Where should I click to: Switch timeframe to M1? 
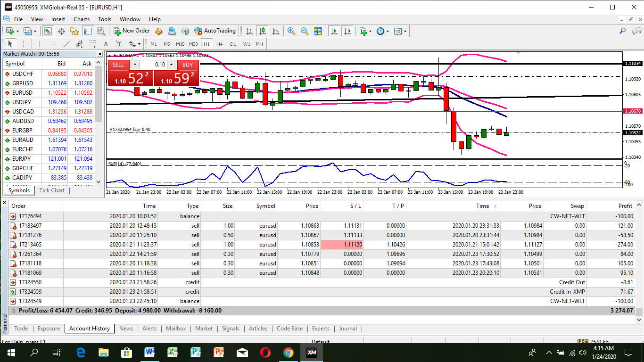pos(154,44)
